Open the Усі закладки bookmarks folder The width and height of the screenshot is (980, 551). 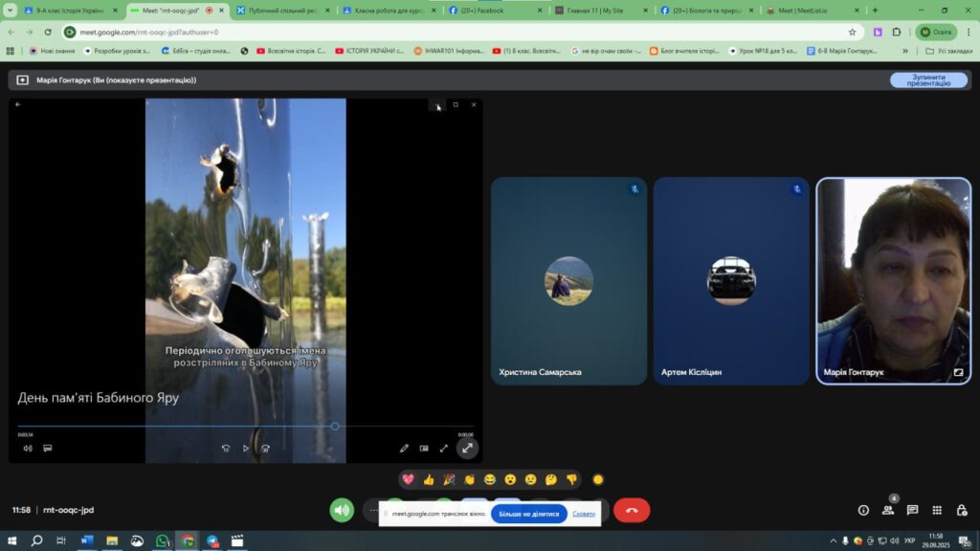tap(944, 51)
